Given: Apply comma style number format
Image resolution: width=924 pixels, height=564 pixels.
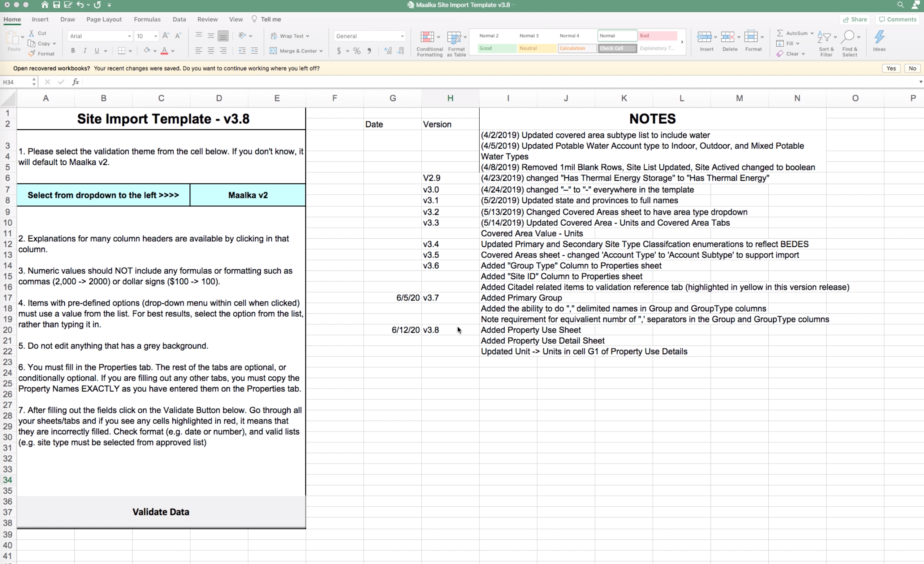Looking at the screenshot, I should tap(370, 51).
